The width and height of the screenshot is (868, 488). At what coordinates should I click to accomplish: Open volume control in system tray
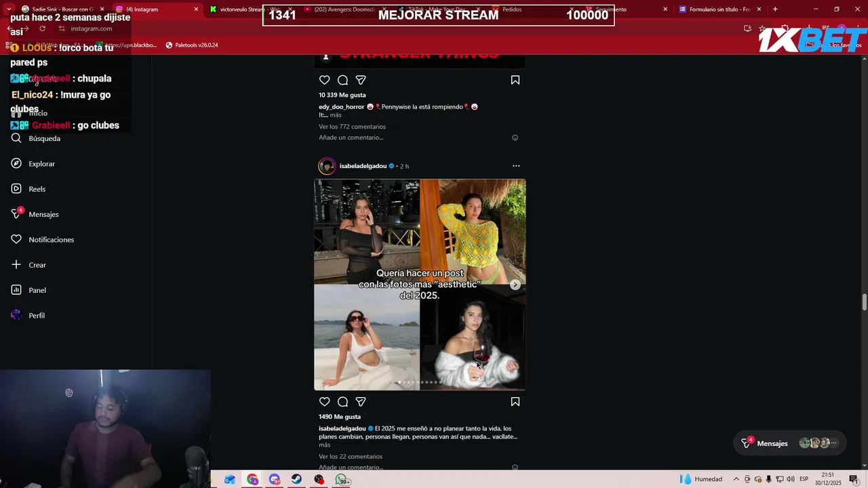(x=790, y=479)
